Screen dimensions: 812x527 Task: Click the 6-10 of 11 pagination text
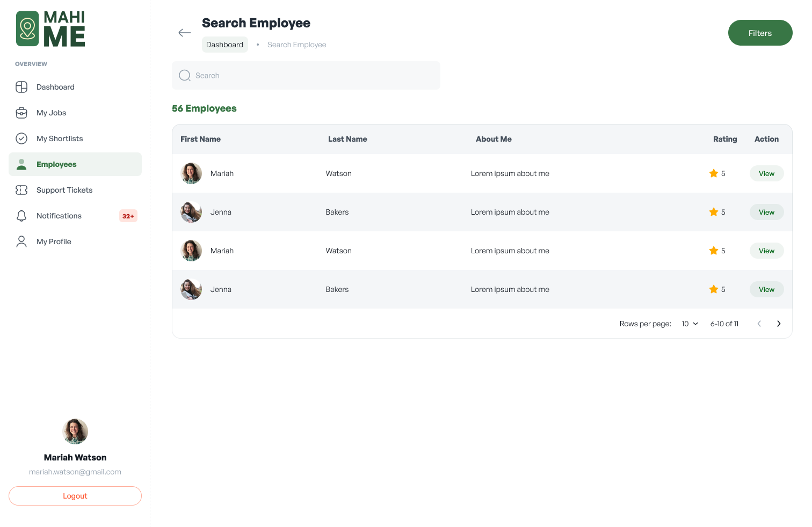pos(724,324)
